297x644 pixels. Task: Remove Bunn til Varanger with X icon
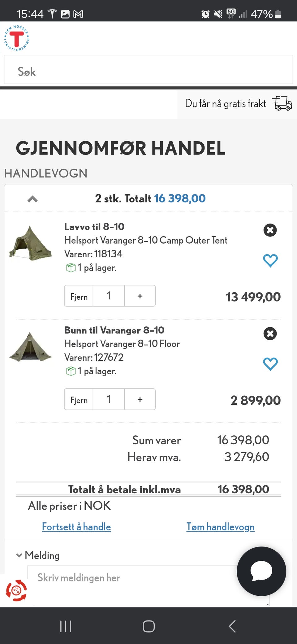pyautogui.click(x=270, y=333)
